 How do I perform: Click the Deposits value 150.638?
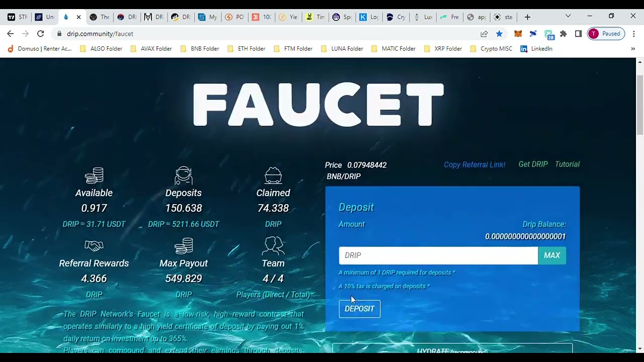184,208
